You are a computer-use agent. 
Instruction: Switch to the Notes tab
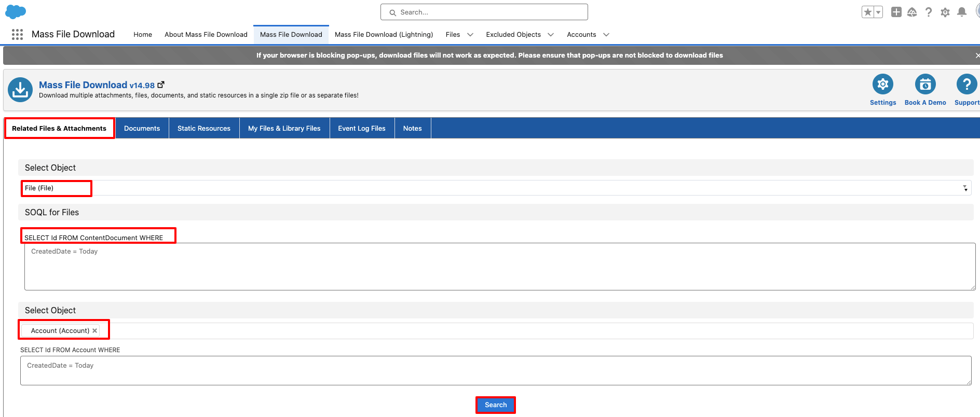tap(413, 128)
